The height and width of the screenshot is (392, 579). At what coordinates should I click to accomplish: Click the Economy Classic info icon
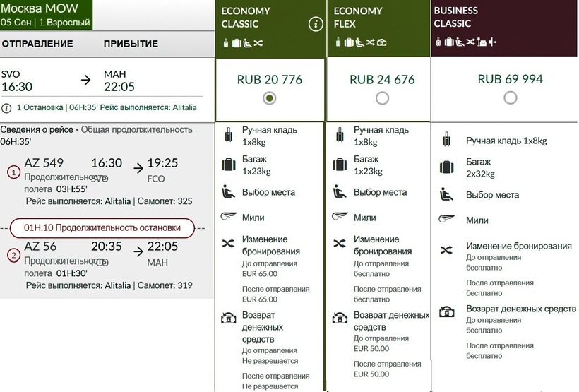tap(315, 25)
